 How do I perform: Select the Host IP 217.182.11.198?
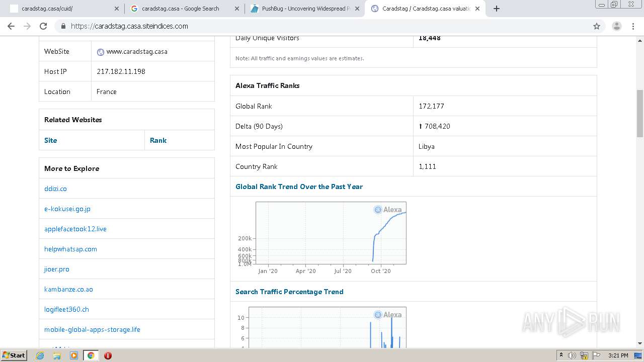coord(121,71)
